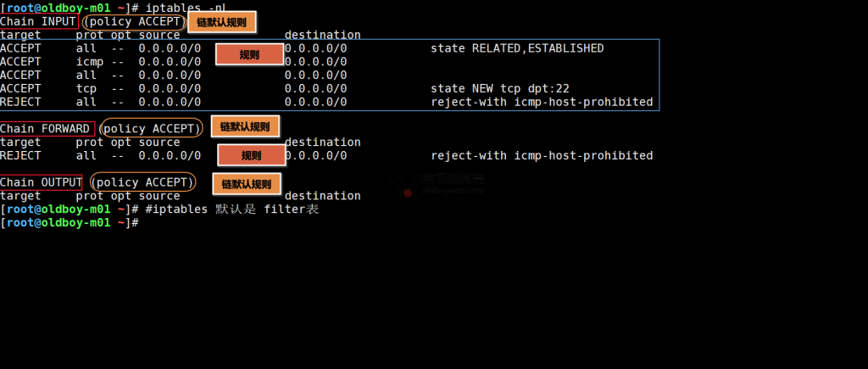Click reject-with icmp-host-prohibited in the INPUT chain
The width and height of the screenshot is (868, 369).
[x=542, y=102]
